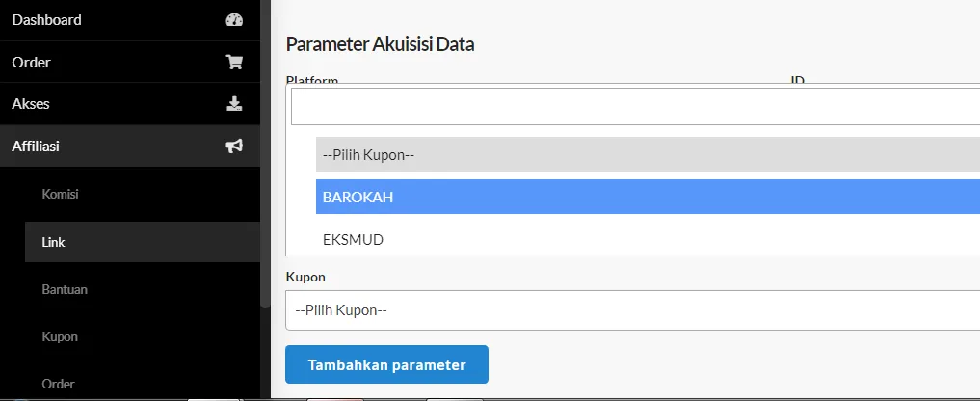Go to Kupon in the sidebar submenu
The image size is (980, 401).
[x=60, y=336]
